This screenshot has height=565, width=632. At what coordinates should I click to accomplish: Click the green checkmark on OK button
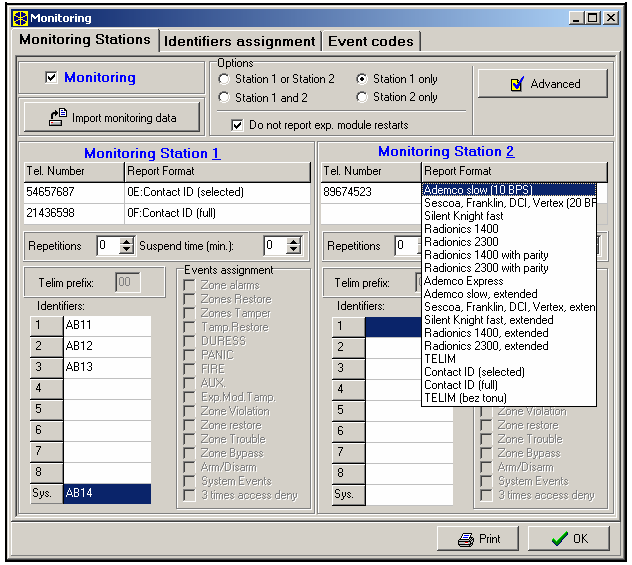click(x=559, y=539)
